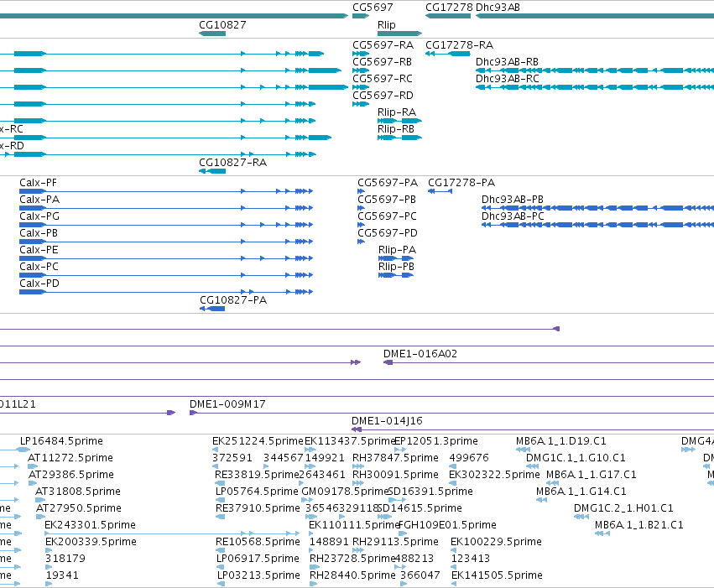Click the Rlip-RA transcript label
The width and height of the screenshot is (714, 588).
click(397, 112)
